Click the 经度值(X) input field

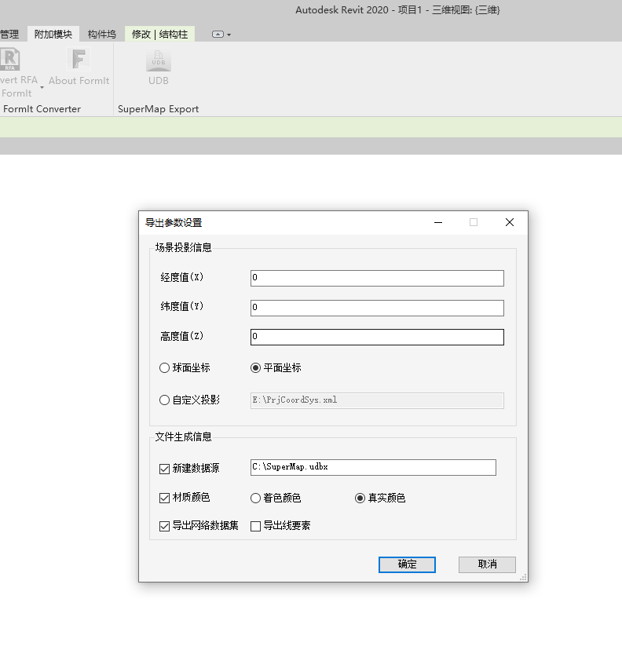pyautogui.click(x=377, y=278)
